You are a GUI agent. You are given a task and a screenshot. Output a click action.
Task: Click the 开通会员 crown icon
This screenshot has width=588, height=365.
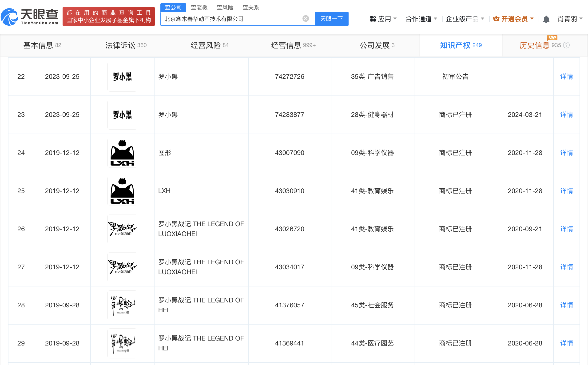[x=496, y=19]
